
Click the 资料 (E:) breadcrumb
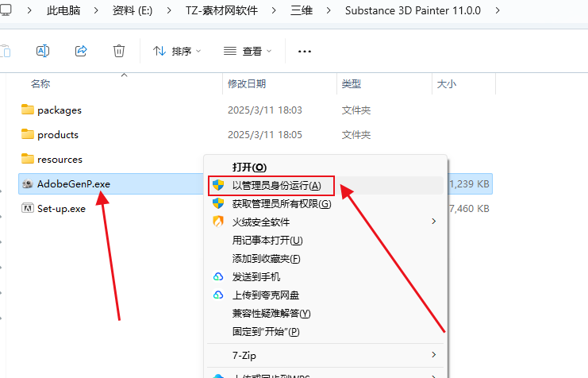[133, 10]
